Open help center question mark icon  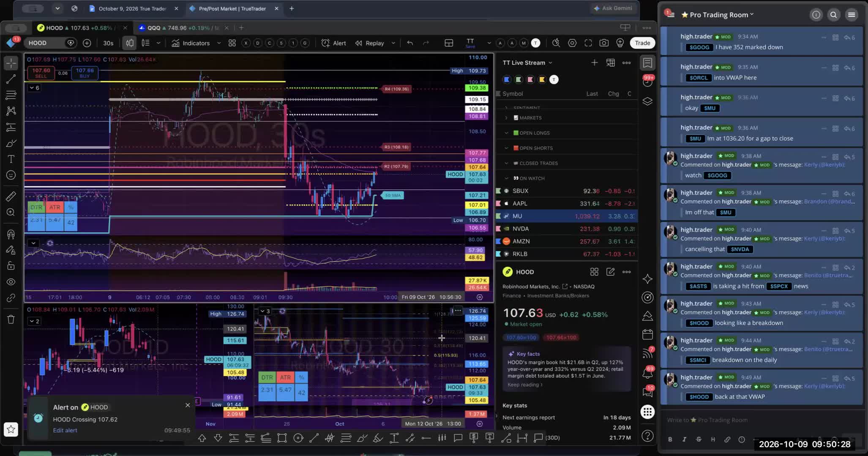[647, 436]
